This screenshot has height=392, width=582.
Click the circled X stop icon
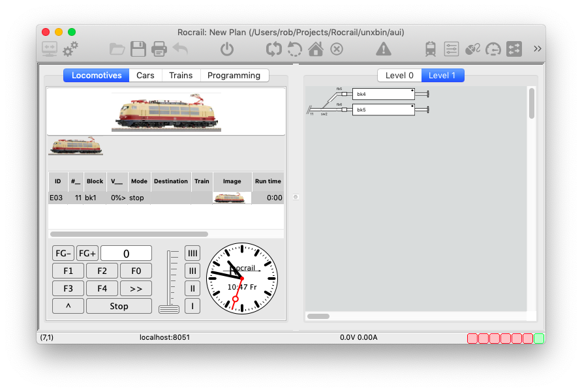[337, 49]
